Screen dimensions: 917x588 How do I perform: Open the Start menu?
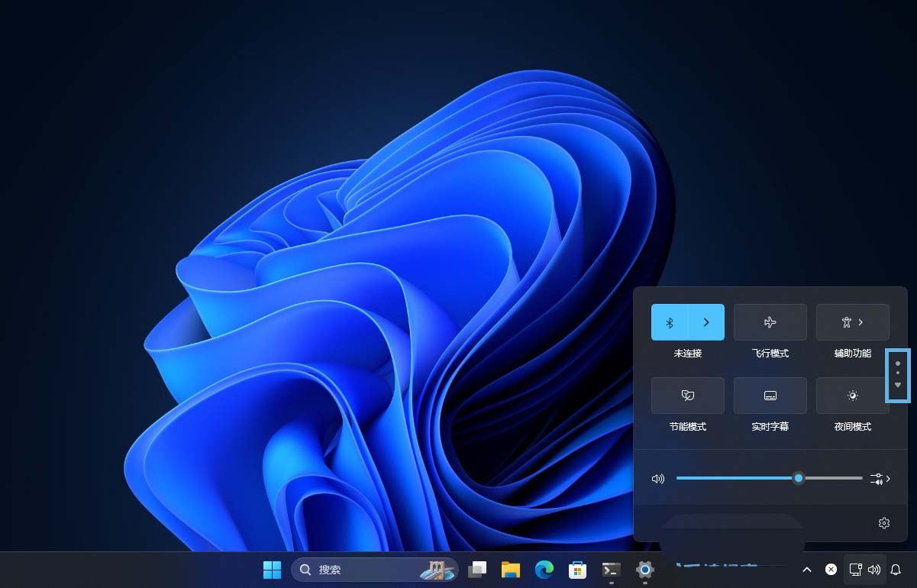(x=272, y=570)
